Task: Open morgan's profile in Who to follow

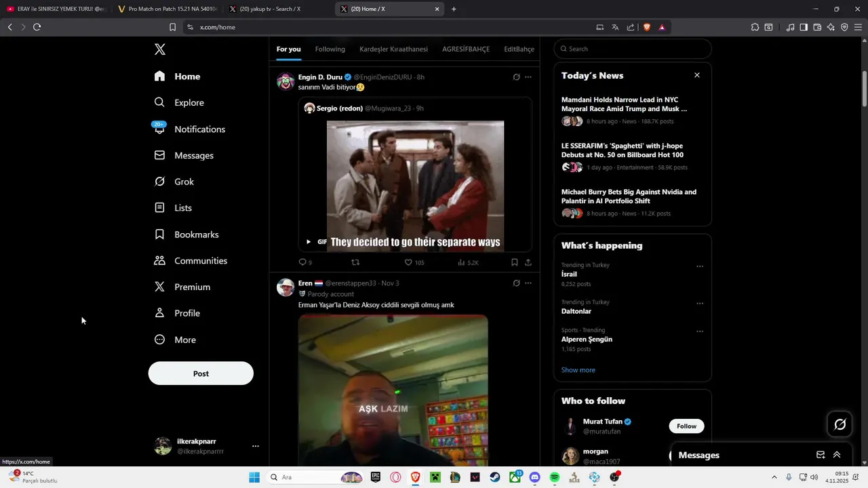Action: [x=595, y=451]
